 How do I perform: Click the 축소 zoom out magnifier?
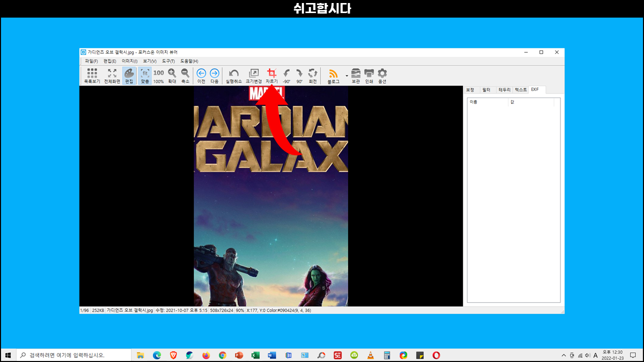[x=185, y=75]
